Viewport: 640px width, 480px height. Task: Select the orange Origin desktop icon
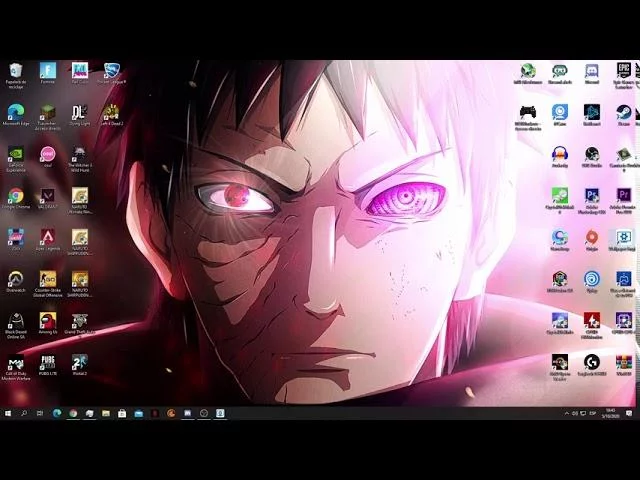click(592, 240)
